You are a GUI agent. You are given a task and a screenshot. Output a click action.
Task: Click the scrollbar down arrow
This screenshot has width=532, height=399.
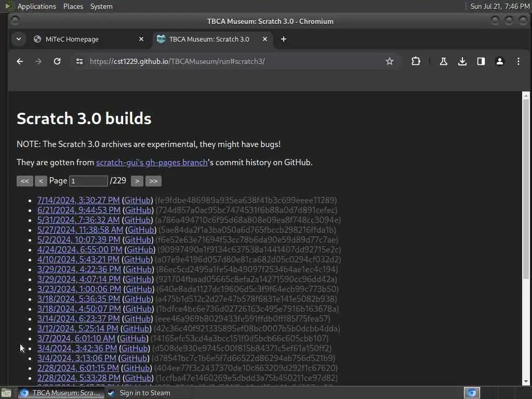click(526, 381)
